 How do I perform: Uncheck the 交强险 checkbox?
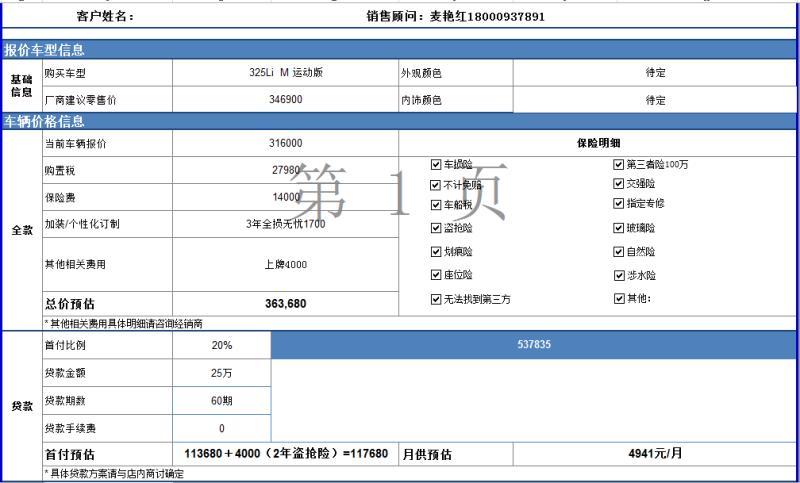[x=619, y=184]
